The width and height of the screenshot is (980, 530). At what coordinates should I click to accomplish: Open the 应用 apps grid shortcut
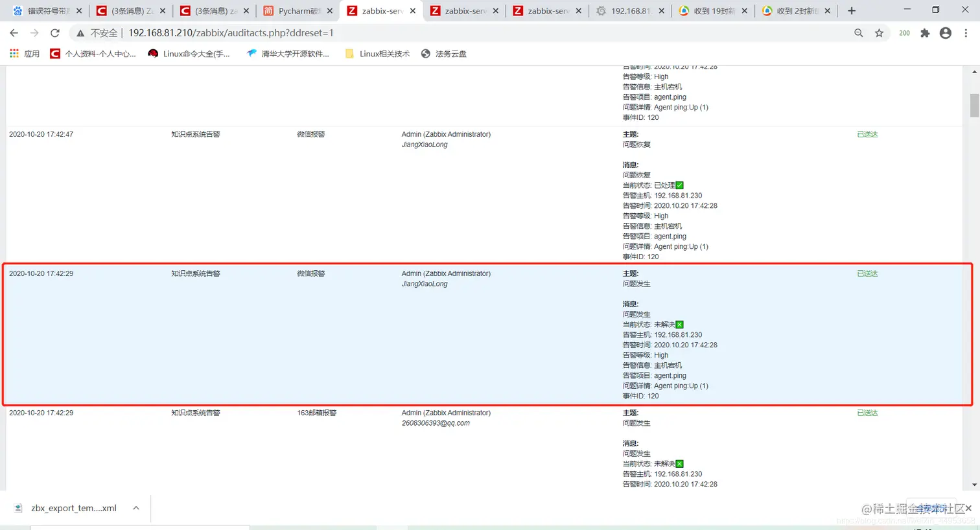[25, 54]
